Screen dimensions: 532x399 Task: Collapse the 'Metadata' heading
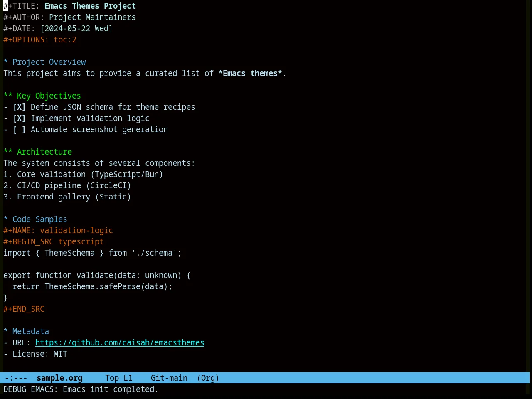[5, 332]
